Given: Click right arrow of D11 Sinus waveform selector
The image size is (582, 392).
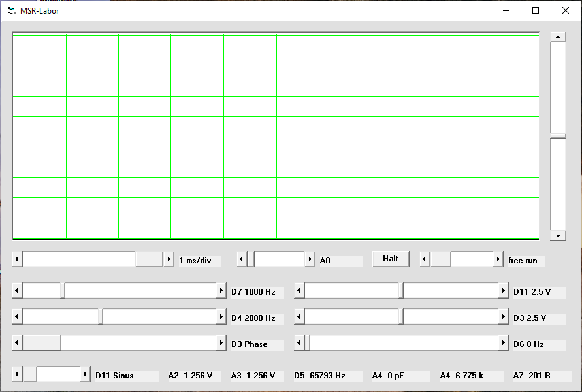Looking at the screenshot, I should 85,374.
